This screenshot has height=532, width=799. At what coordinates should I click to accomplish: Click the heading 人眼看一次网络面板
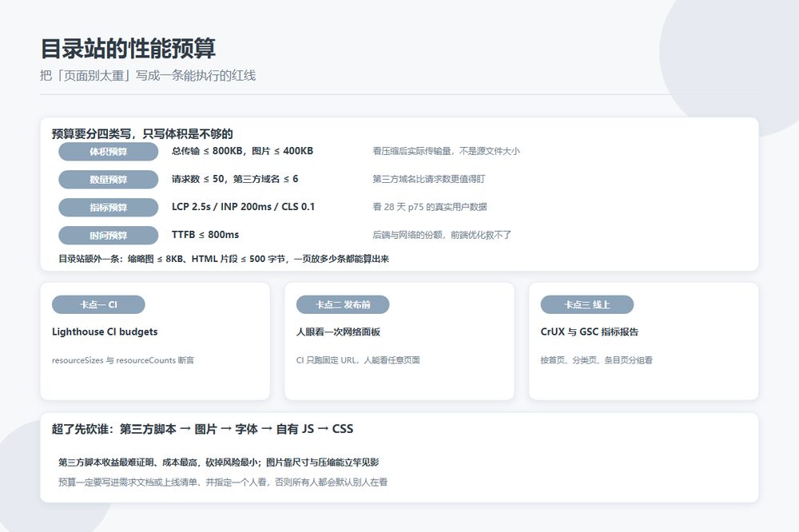338,332
